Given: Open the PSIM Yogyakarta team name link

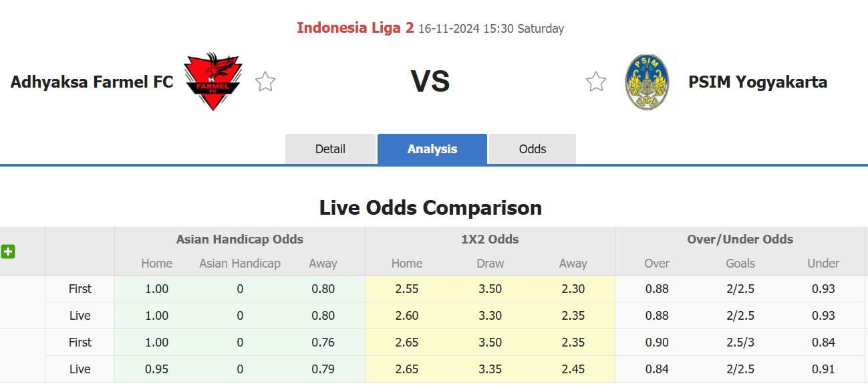Looking at the screenshot, I should point(758,82).
